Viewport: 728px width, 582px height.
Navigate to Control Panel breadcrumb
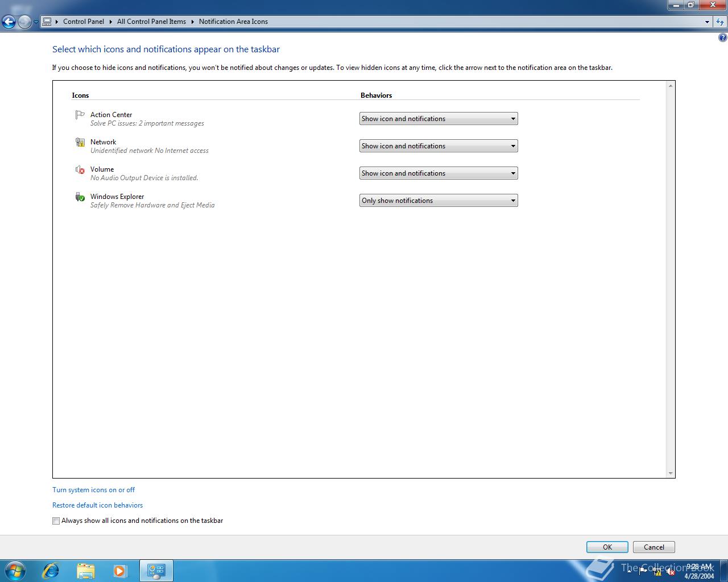pos(84,22)
